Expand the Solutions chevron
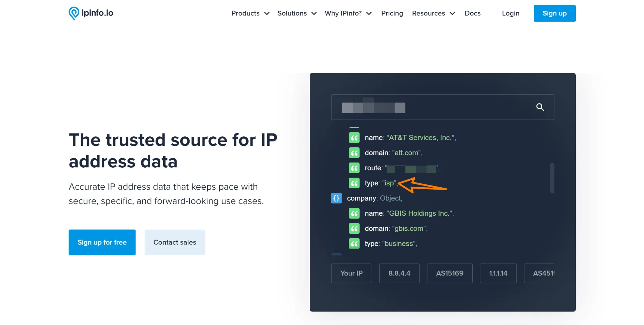This screenshot has height=325, width=644. pyautogui.click(x=314, y=14)
